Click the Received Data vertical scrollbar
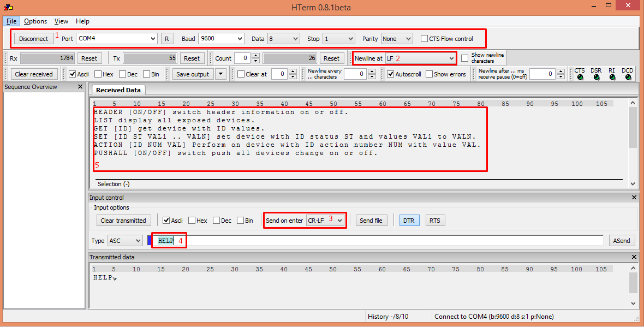The width and height of the screenshot is (644, 327). point(633,143)
